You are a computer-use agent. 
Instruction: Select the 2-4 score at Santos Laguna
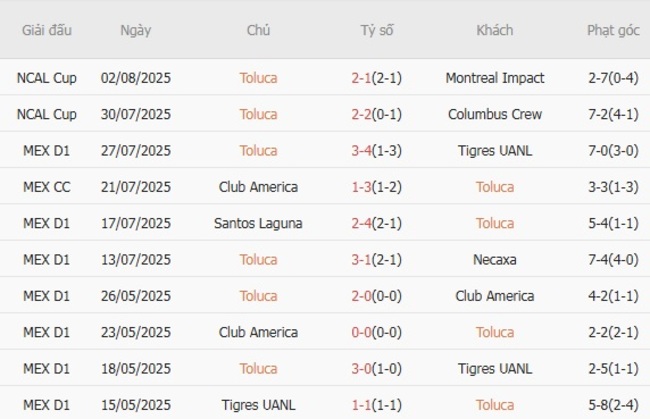pos(363,223)
